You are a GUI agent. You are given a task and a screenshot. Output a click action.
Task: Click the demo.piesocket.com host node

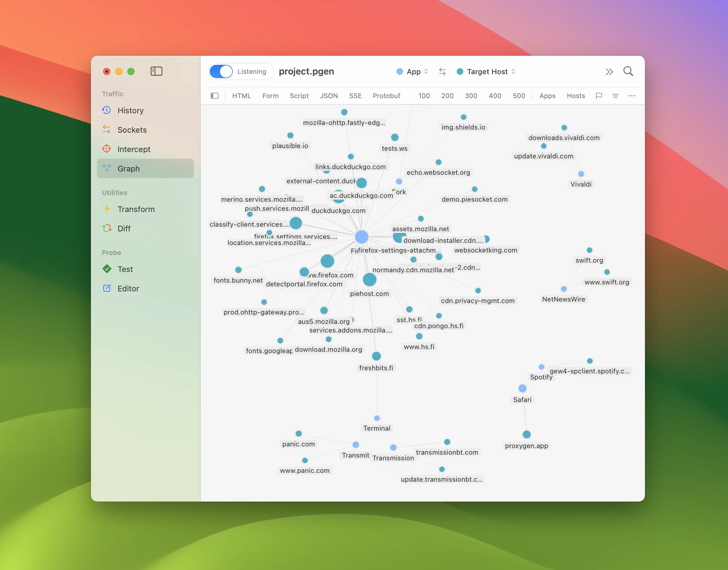[475, 189]
